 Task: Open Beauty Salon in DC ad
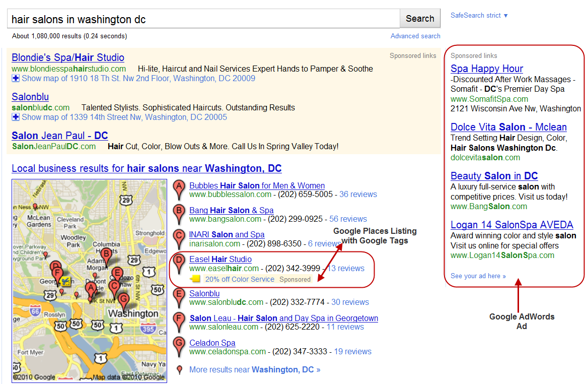click(494, 176)
